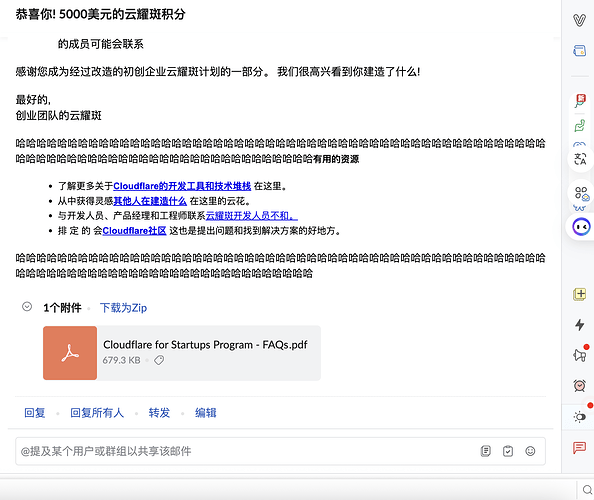This screenshot has width=594, height=500.
Task: Open the red chat bubble icon
Action: [580, 448]
